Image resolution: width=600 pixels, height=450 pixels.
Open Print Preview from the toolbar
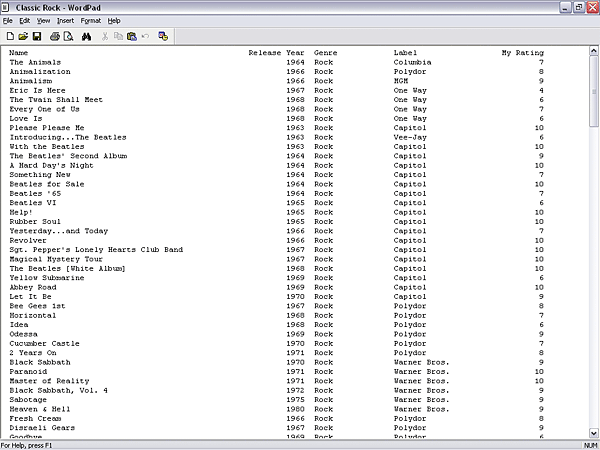[68, 36]
